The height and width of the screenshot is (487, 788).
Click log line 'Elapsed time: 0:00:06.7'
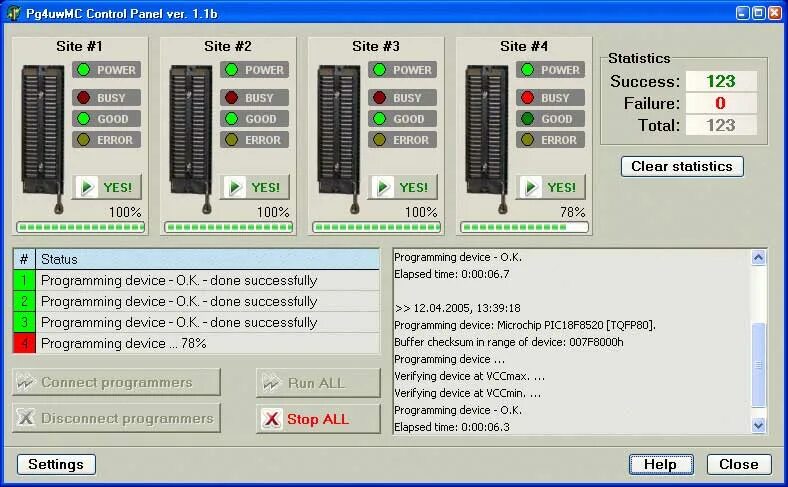(x=452, y=274)
